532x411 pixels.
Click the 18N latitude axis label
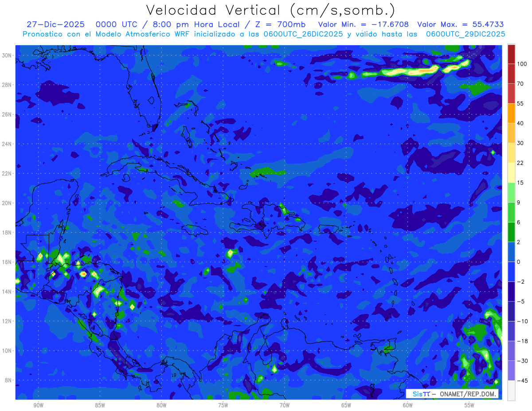[8, 232]
